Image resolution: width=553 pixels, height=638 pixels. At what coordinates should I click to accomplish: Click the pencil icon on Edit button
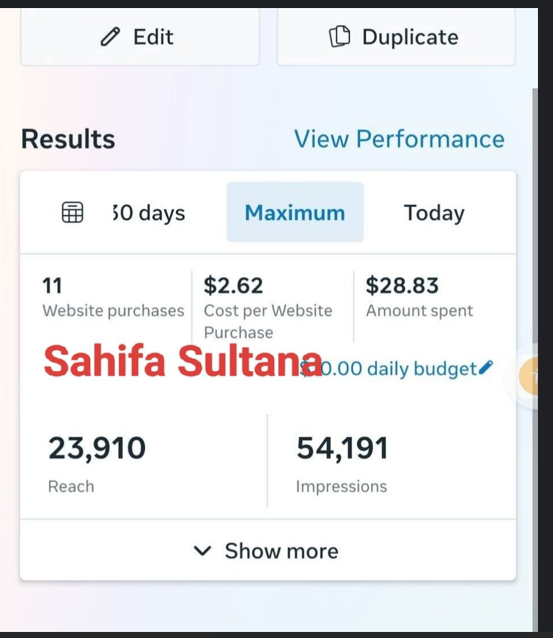click(110, 37)
